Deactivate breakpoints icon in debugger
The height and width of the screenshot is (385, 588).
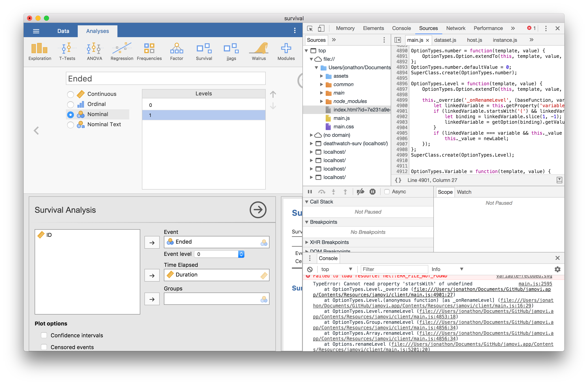(361, 192)
